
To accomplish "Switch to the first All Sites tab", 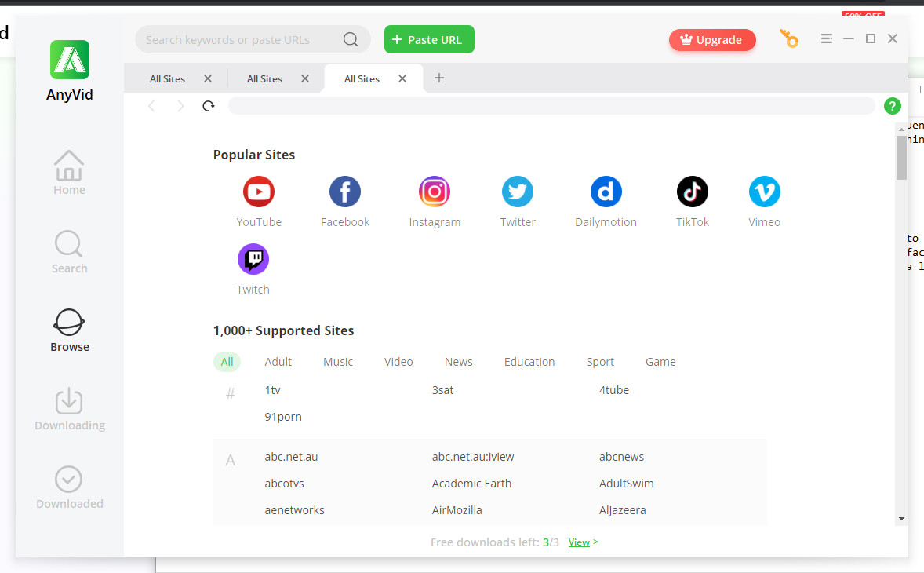I will click(x=167, y=79).
